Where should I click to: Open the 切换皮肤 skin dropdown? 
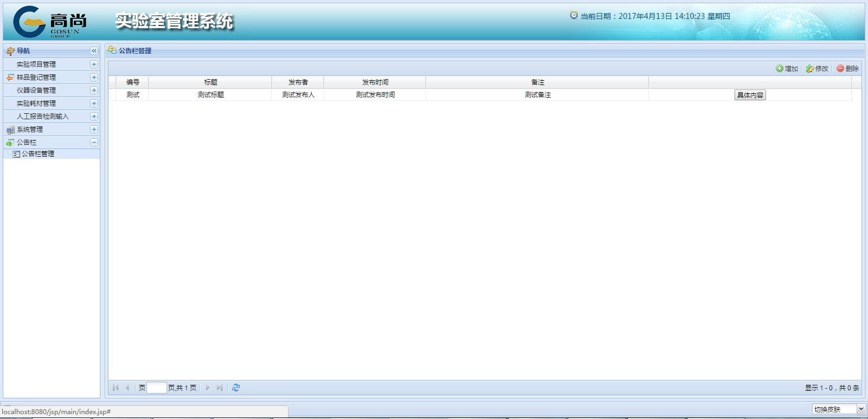[x=860, y=409]
